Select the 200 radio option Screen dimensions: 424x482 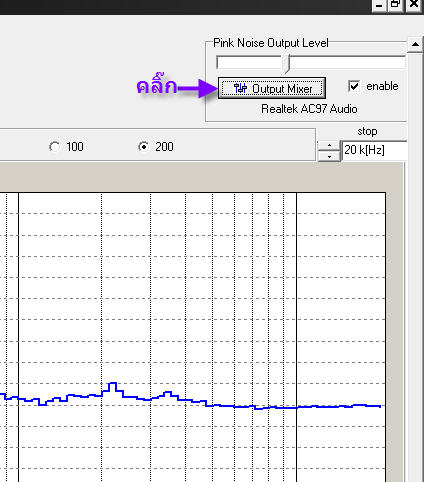tap(143, 147)
